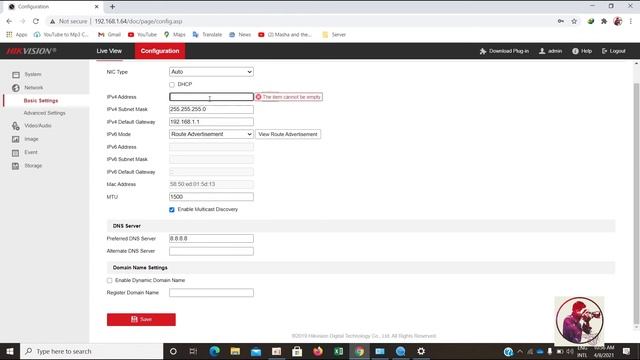Open Help from the header

(x=582, y=51)
